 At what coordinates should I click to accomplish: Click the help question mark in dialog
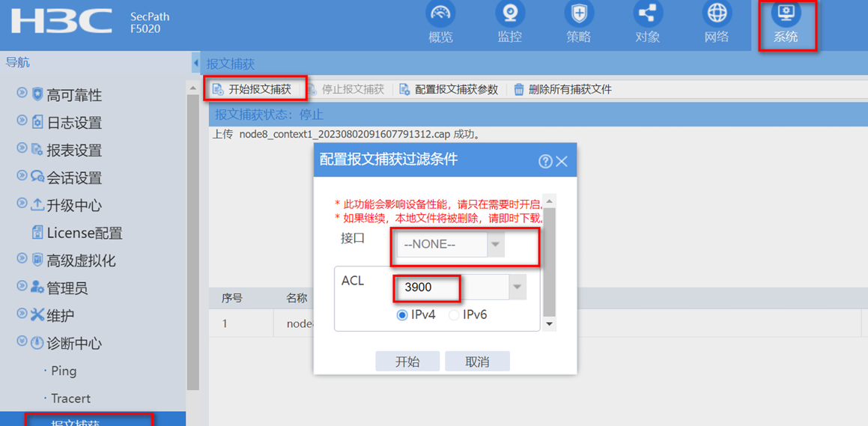click(x=545, y=161)
